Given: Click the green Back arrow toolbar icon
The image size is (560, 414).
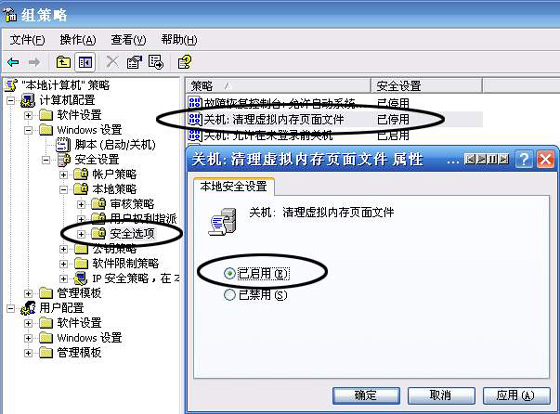Looking at the screenshot, I should point(13,63).
